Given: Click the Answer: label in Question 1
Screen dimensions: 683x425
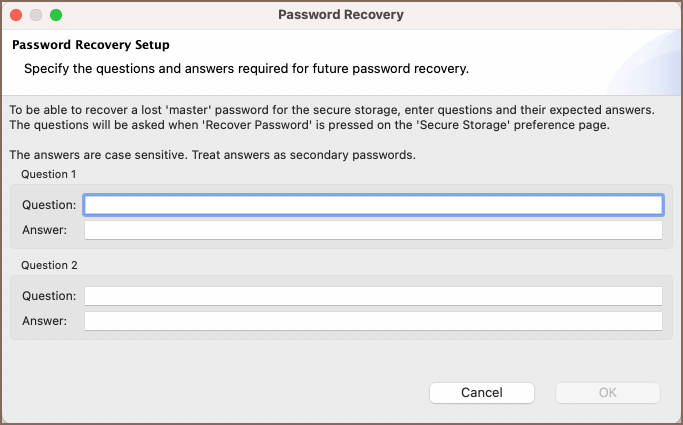Looking at the screenshot, I should click(x=44, y=231).
